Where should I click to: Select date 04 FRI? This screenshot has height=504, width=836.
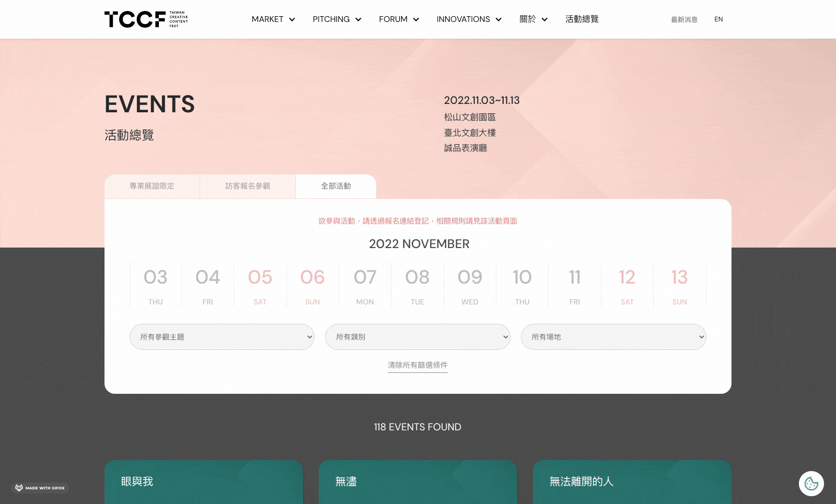[208, 285]
